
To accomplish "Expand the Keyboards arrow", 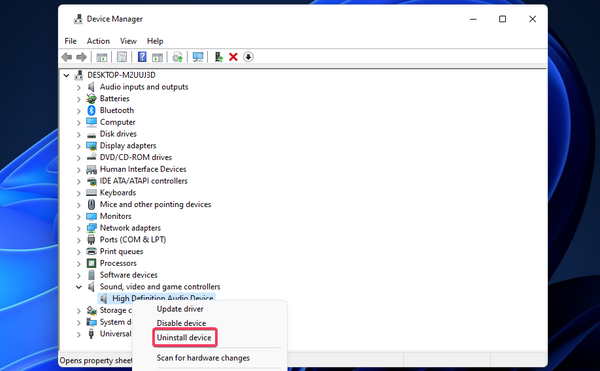I will tap(78, 193).
